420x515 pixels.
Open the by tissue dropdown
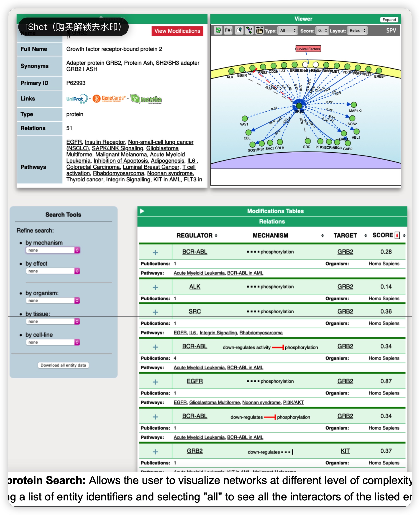click(53, 321)
